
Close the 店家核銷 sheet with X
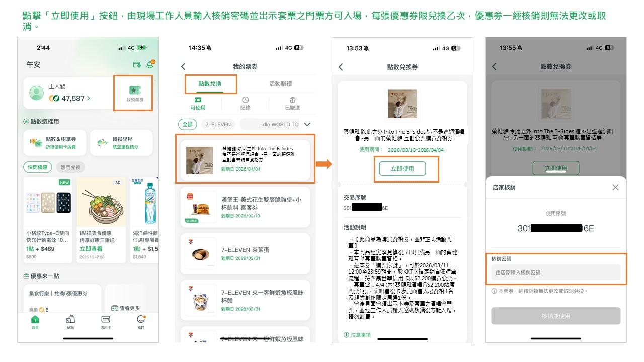point(615,187)
